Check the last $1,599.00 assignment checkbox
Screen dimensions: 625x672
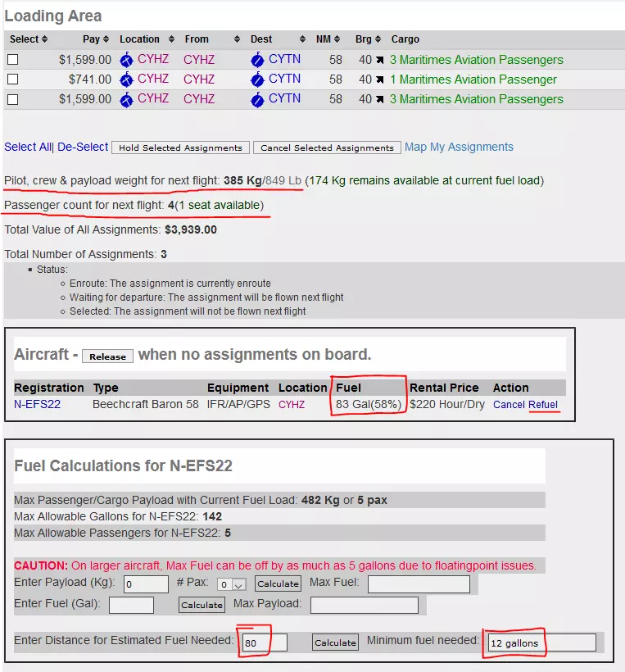[x=13, y=99]
